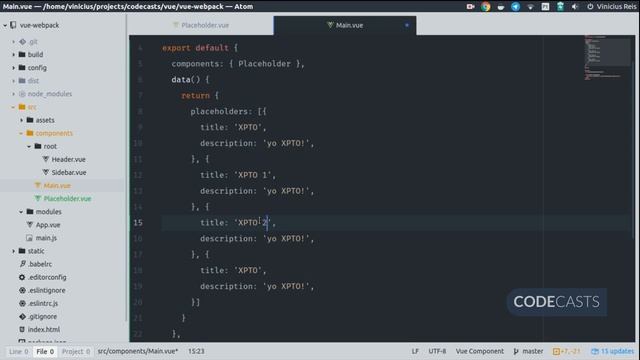The image size is (640, 360).
Task: Open the Vinicius Reis session menu
Action: click(x=611, y=7)
